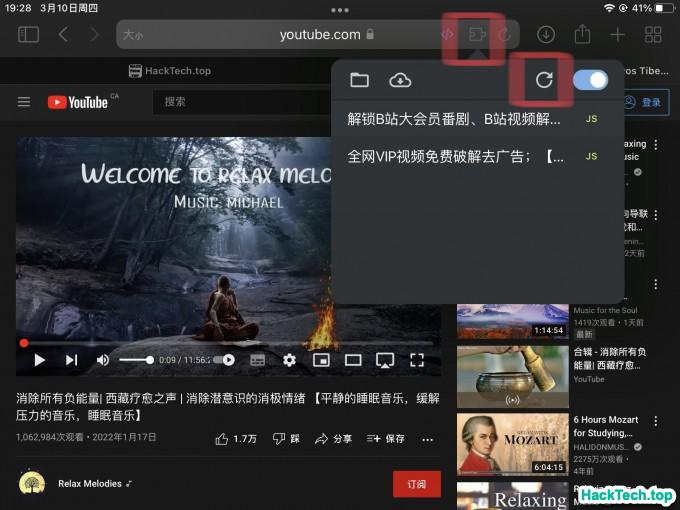Open more actions ellipsis below video
680x510 pixels.
point(428,439)
